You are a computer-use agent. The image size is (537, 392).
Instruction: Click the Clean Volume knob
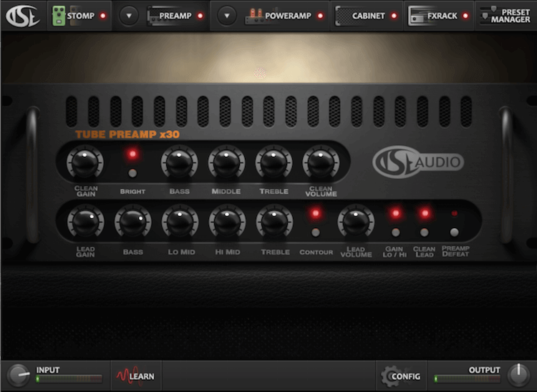[321, 162]
